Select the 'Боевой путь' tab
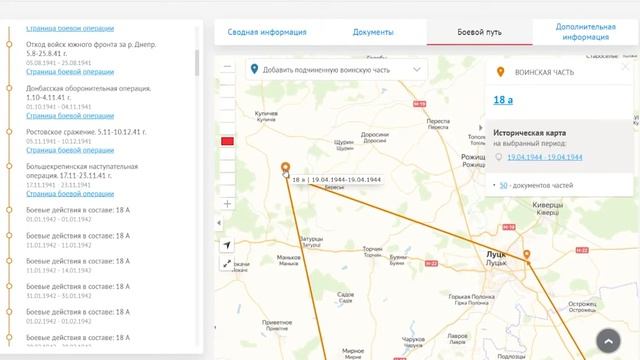 (479, 32)
